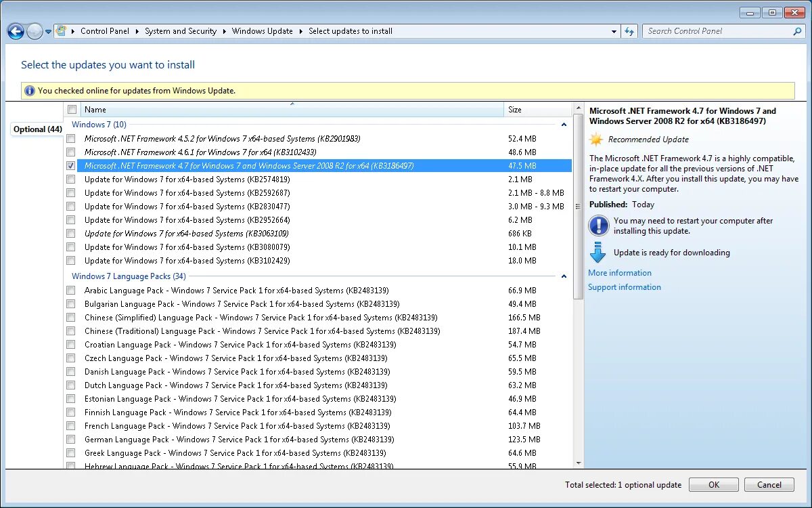Open the Support information link

point(625,287)
